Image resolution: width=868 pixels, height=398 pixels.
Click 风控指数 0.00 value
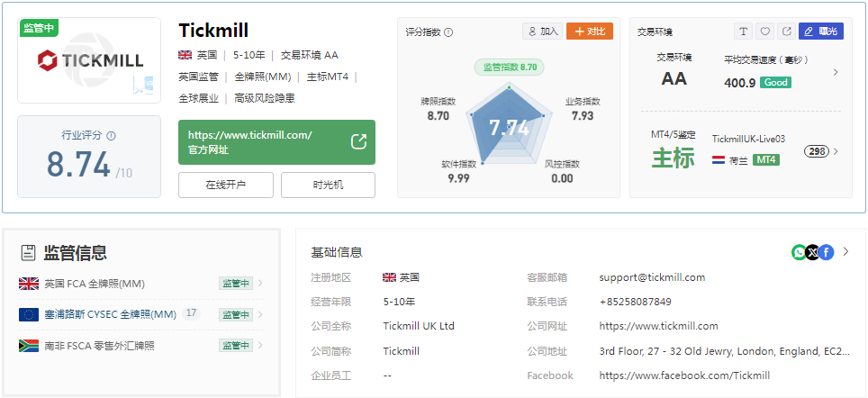[562, 178]
